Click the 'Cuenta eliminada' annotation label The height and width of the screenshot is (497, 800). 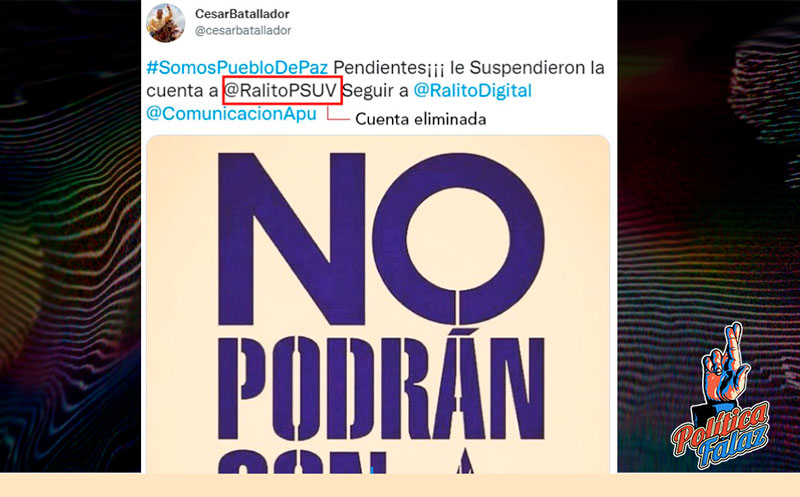(420, 119)
